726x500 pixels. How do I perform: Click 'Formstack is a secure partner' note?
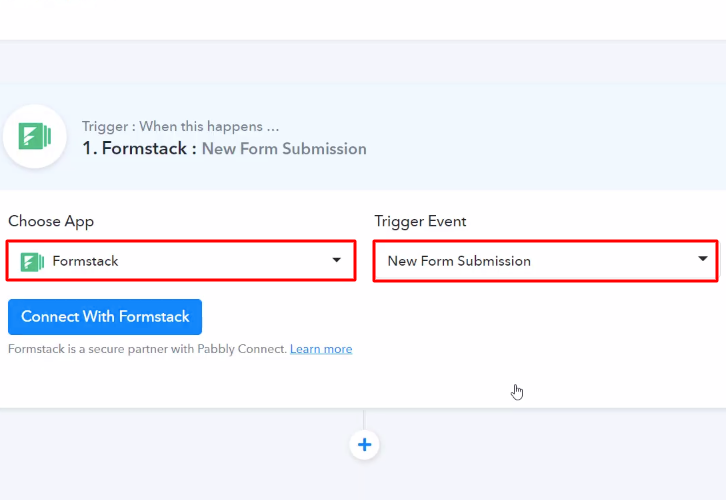click(148, 349)
